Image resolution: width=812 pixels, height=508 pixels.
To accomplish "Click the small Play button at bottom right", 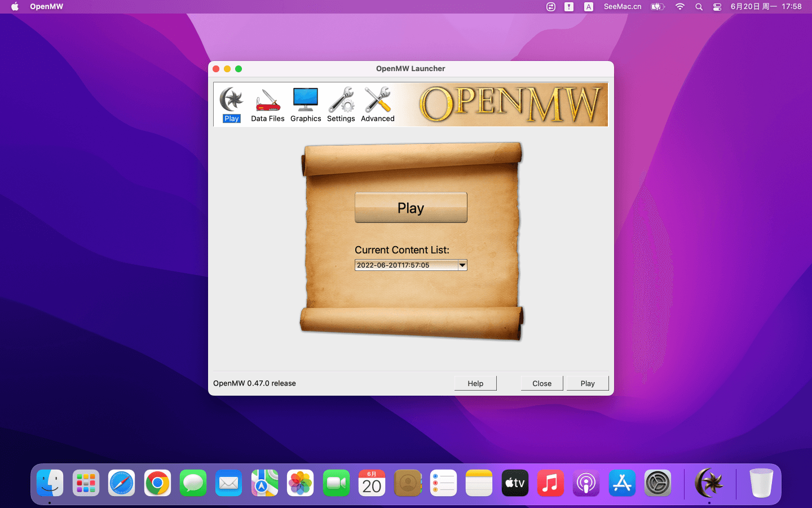I will 588,383.
